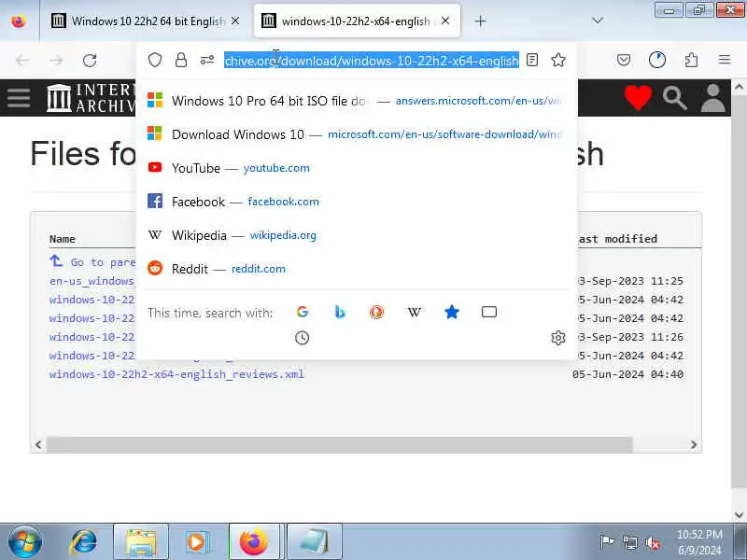Open search settings gear icon
Viewport: 747px width, 560px height.
tap(558, 338)
